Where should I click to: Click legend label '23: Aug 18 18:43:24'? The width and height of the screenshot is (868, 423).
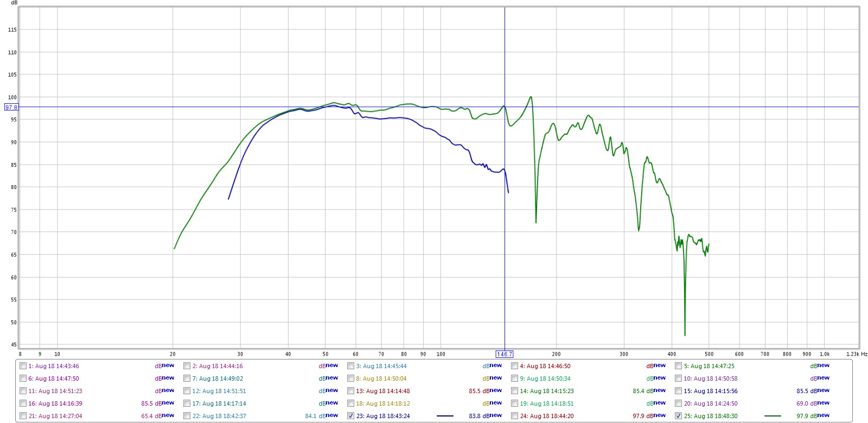[383, 416]
